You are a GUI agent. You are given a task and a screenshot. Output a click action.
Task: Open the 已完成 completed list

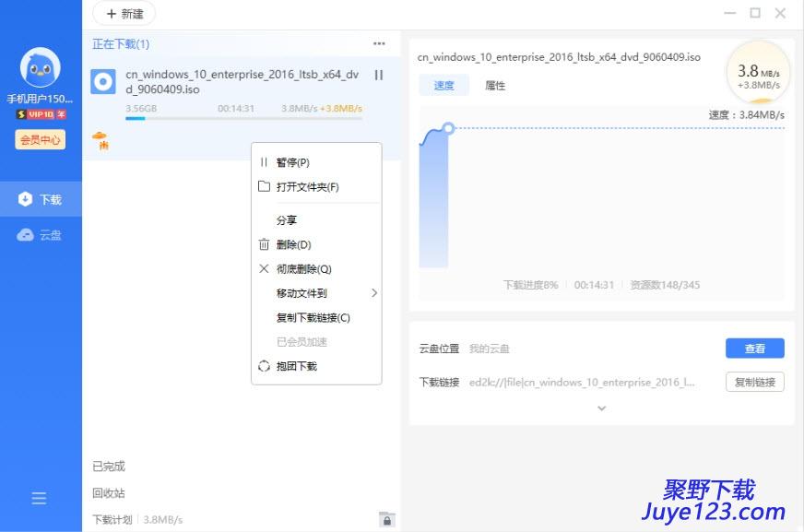[x=109, y=467]
